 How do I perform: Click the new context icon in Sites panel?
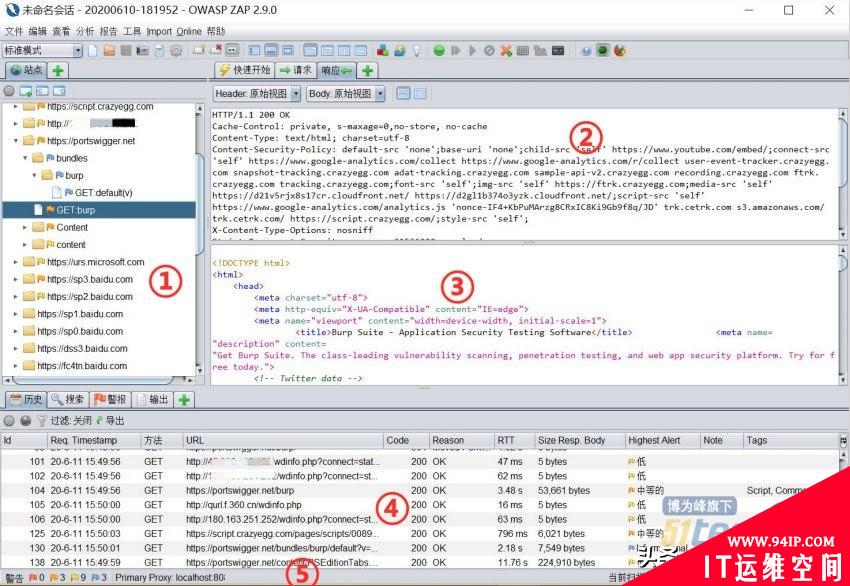pos(25,91)
